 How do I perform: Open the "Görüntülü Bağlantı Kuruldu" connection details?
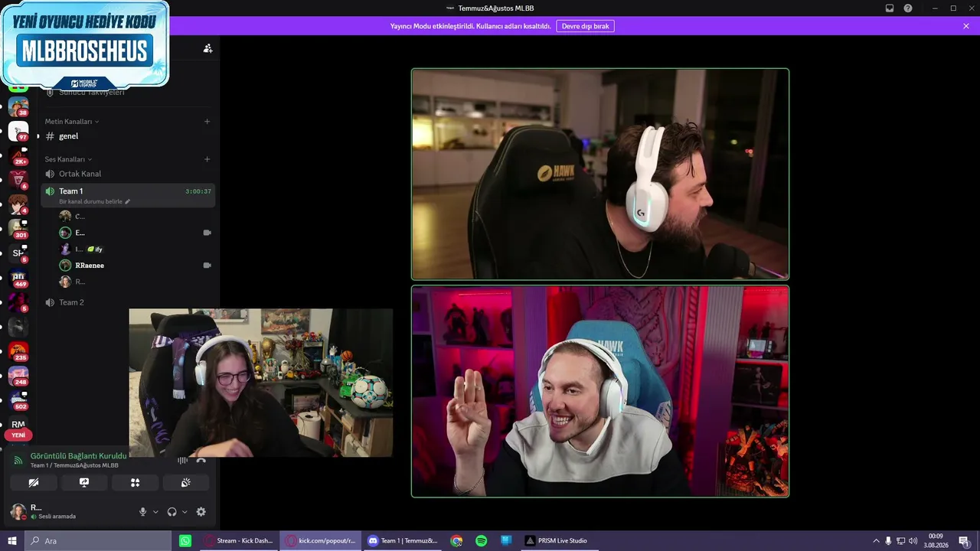pyautogui.click(x=78, y=456)
